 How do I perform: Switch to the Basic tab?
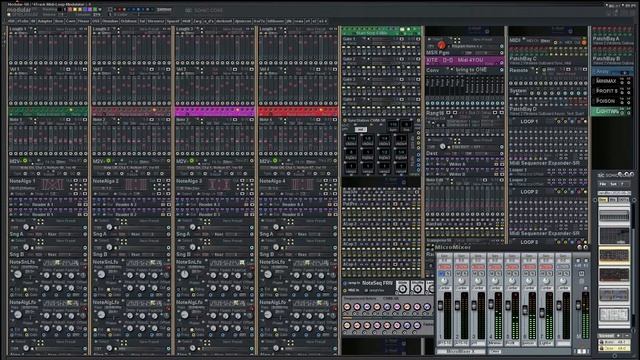tap(59, 21)
